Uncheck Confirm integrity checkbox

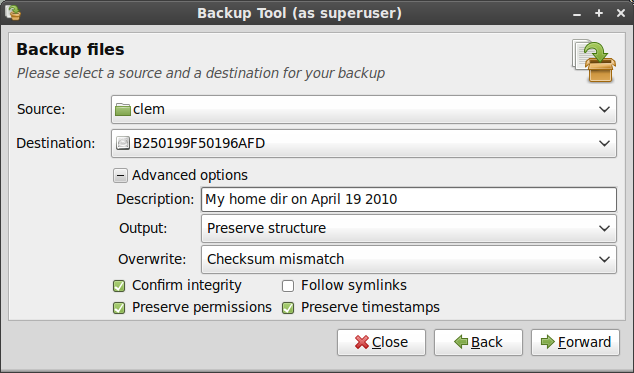(x=119, y=286)
